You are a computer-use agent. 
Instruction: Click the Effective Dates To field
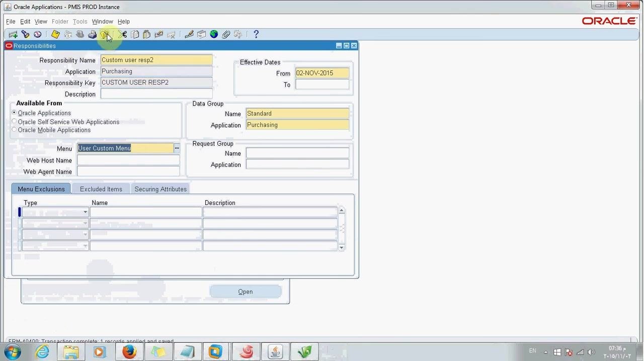pyautogui.click(x=322, y=84)
